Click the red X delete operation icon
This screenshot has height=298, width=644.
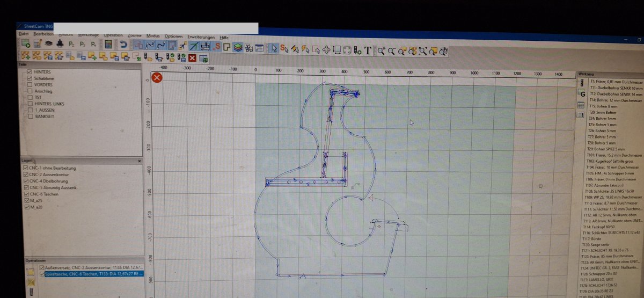pyautogui.click(x=192, y=57)
